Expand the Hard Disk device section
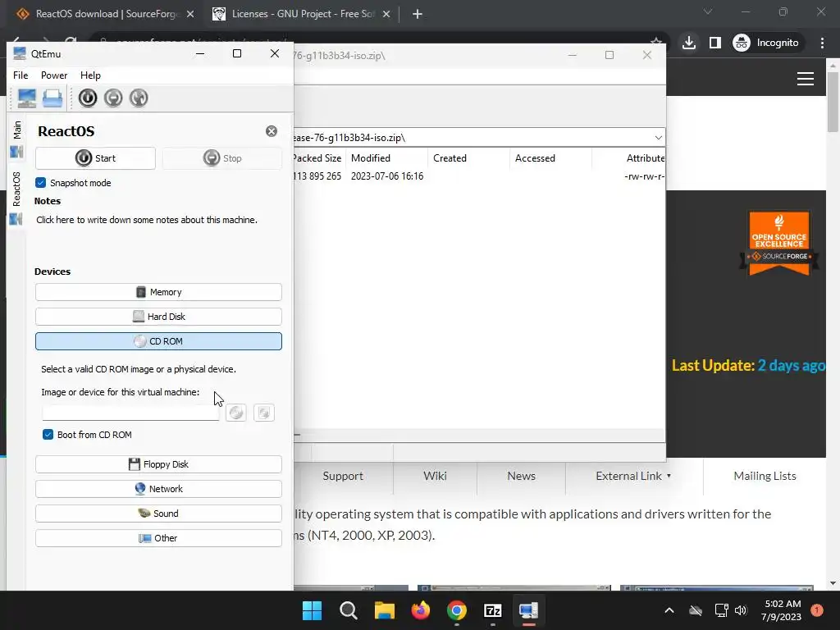The width and height of the screenshot is (840, 630). click(158, 317)
